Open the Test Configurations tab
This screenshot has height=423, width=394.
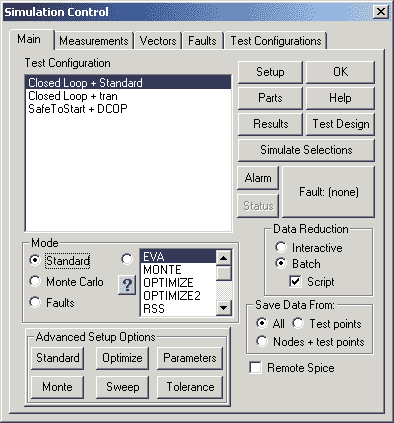(x=276, y=41)
